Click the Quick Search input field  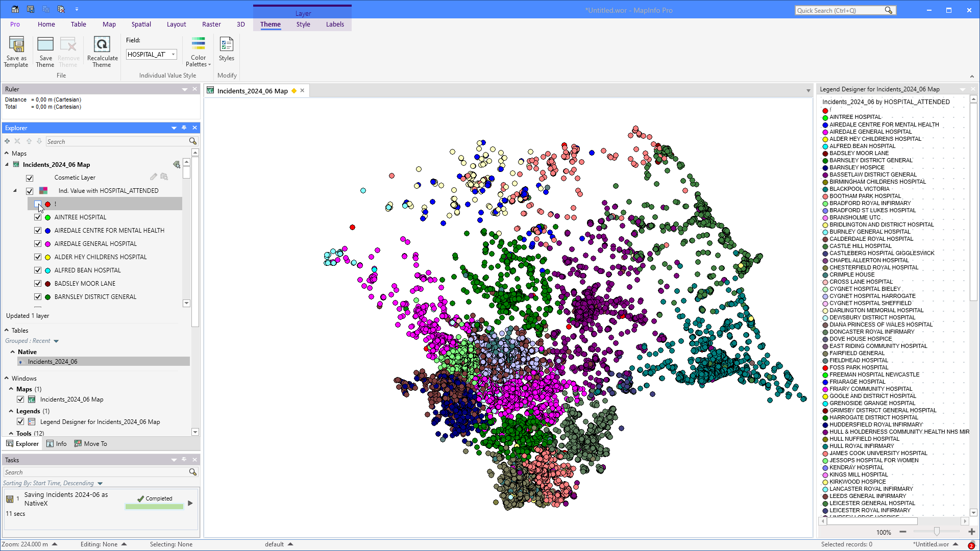840,10
